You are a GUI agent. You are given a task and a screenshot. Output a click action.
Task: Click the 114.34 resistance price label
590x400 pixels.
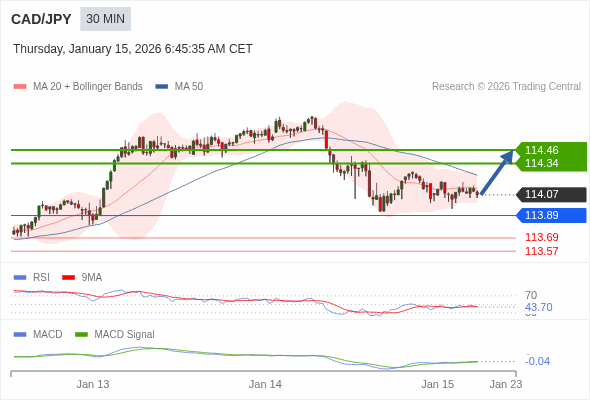pos(542,163)
